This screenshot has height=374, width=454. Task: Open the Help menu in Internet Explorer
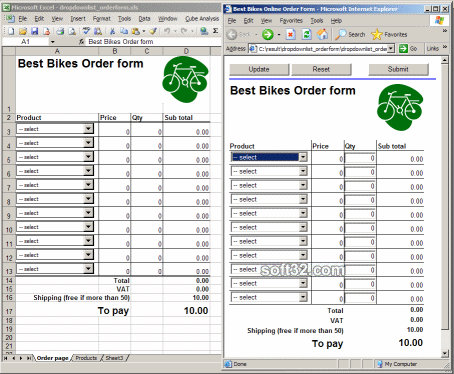tap(336, 21)
